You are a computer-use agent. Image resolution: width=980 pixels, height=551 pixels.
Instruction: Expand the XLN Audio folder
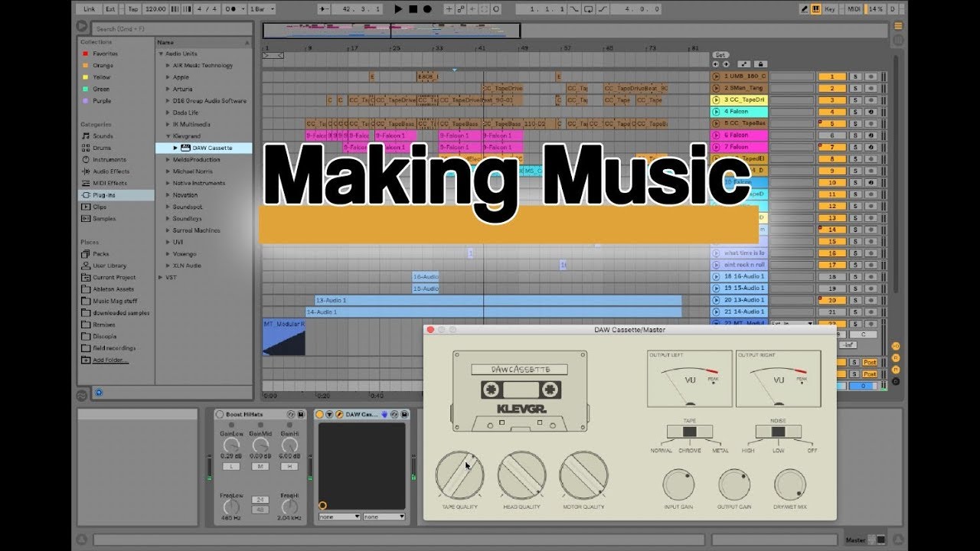[168, 266]
